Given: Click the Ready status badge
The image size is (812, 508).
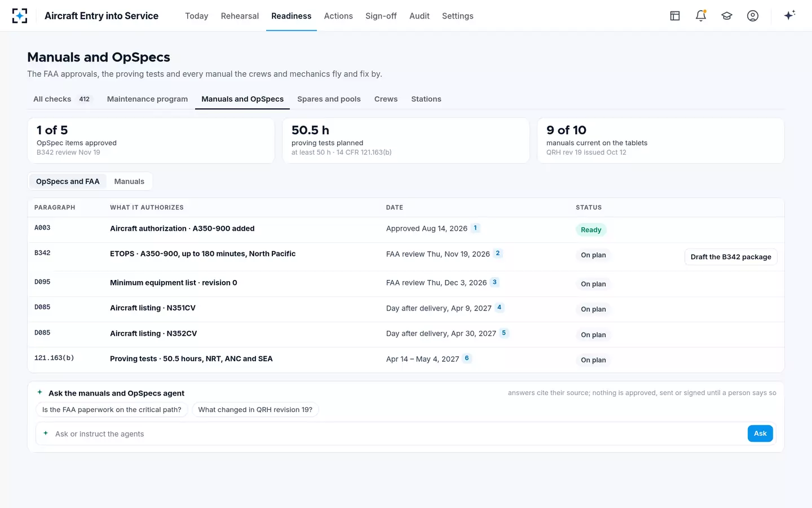Looking at the screenshot, I should pyautogui.click(x=591, y=230).
